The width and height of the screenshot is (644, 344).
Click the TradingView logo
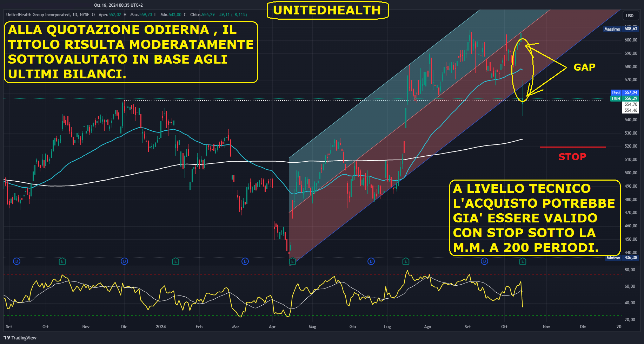point(20,338)
